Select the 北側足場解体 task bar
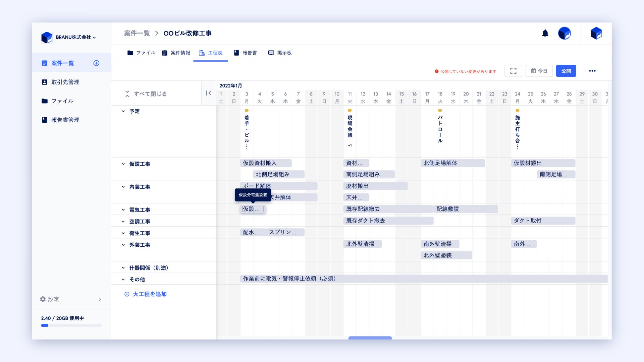The width and height of the screenshot is (644, 362). (x=452, y=163)
